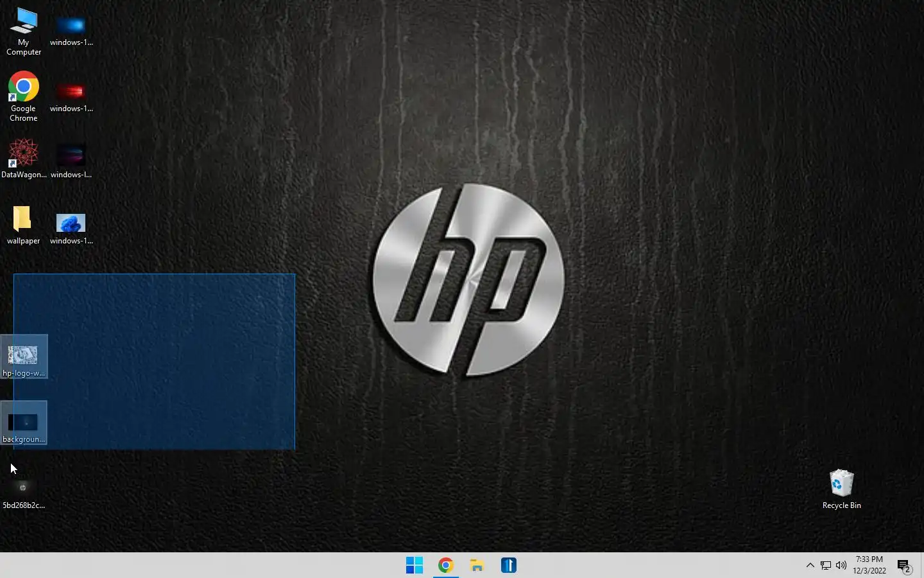Open network status in system tray

(826, 565)
